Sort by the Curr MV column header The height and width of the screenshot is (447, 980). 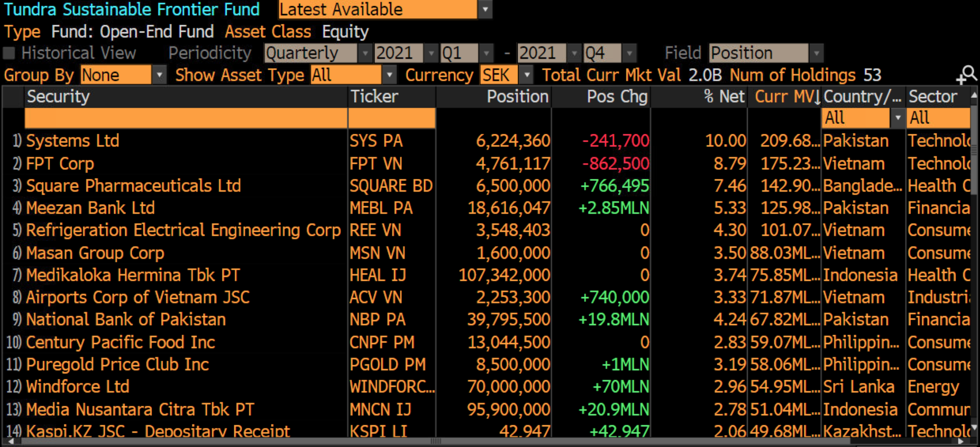[x=784, y=97]
